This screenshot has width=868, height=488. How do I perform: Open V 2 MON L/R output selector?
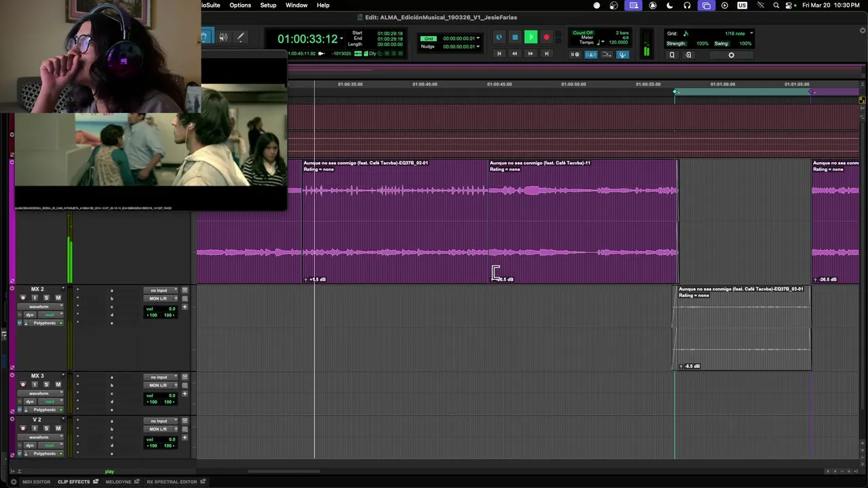[x=158, y=429]
